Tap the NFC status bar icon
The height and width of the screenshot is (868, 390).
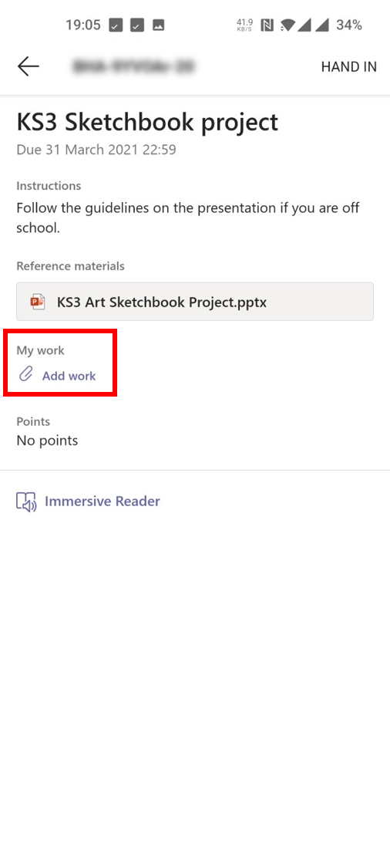tap(267, 25)
